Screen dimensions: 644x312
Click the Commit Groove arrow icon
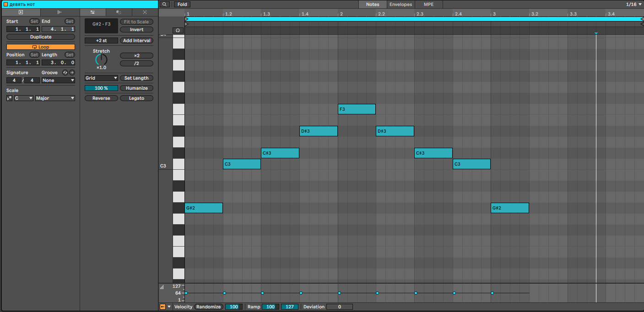(x=72, y=73)
